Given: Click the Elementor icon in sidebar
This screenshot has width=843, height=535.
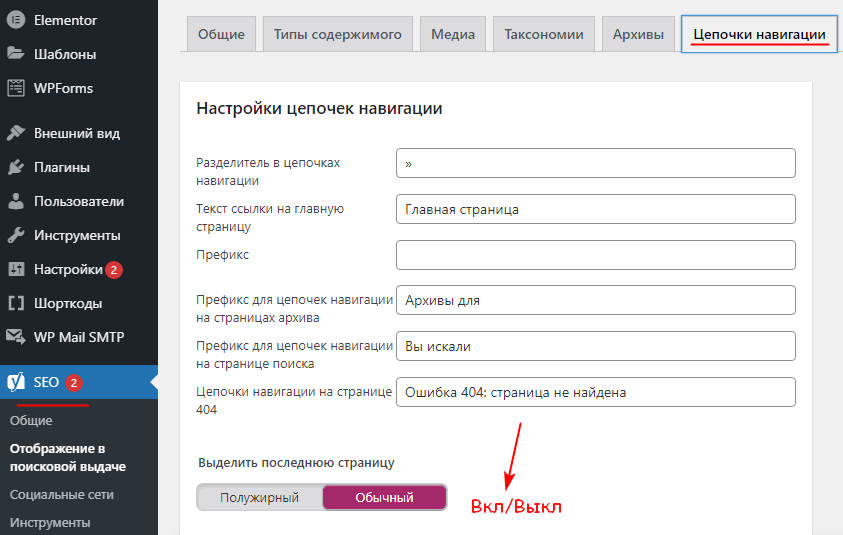Looking at the screenshot, I should [16, 20].
